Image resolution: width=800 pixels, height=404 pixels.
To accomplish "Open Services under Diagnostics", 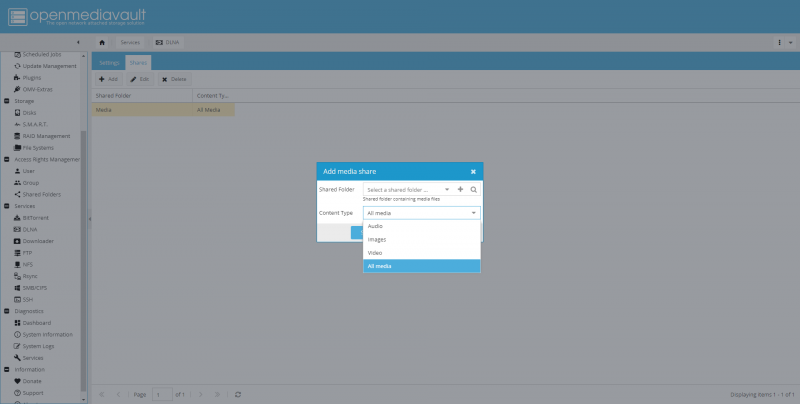I will click(x=29, y=358).
